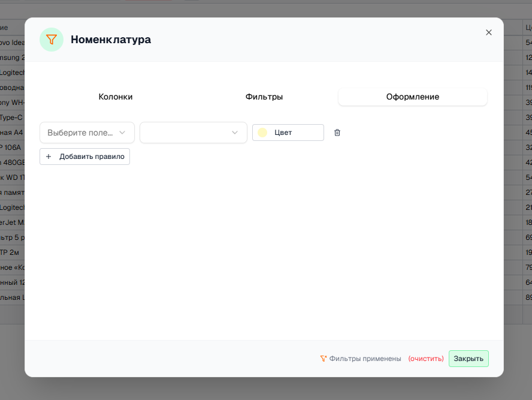Open the Выберите поле dropdown
532x400 pixels.
point(87,133)
